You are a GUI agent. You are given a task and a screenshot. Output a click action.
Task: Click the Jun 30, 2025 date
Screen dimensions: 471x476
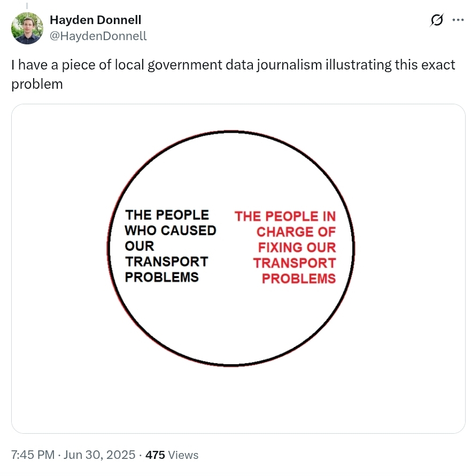click(x=99, y=455)
